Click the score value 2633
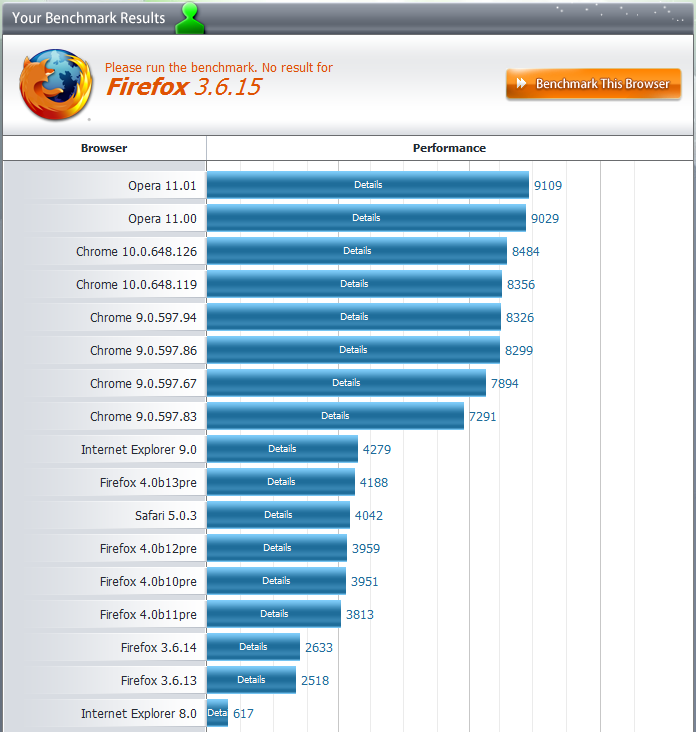696x732 pixels. pyautogui.click(x=319, y=648)
